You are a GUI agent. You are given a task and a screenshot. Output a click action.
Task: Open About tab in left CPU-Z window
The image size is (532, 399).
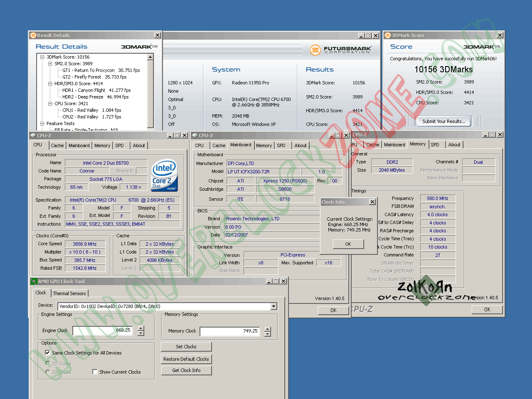(x=139, y=145)
